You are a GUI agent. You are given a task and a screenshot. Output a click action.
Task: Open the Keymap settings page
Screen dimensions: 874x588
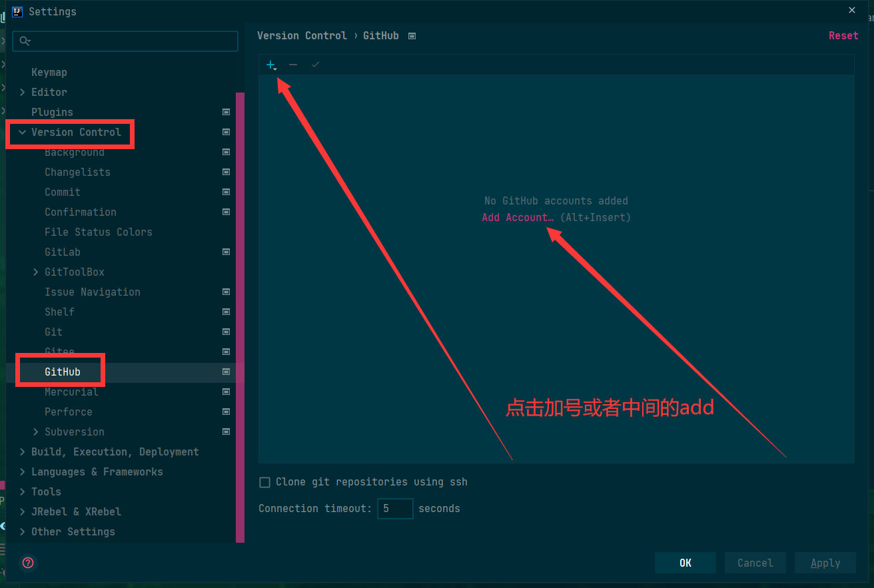[x=49, y=72]
